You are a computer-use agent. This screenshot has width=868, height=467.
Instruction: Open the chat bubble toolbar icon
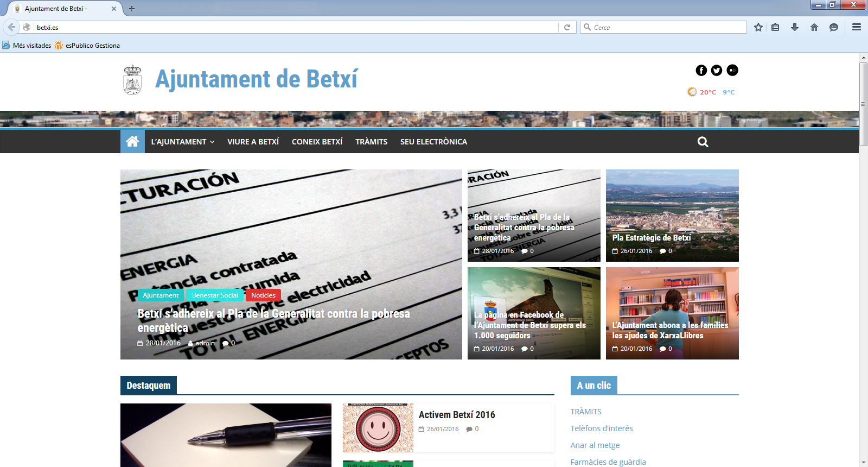834,27
